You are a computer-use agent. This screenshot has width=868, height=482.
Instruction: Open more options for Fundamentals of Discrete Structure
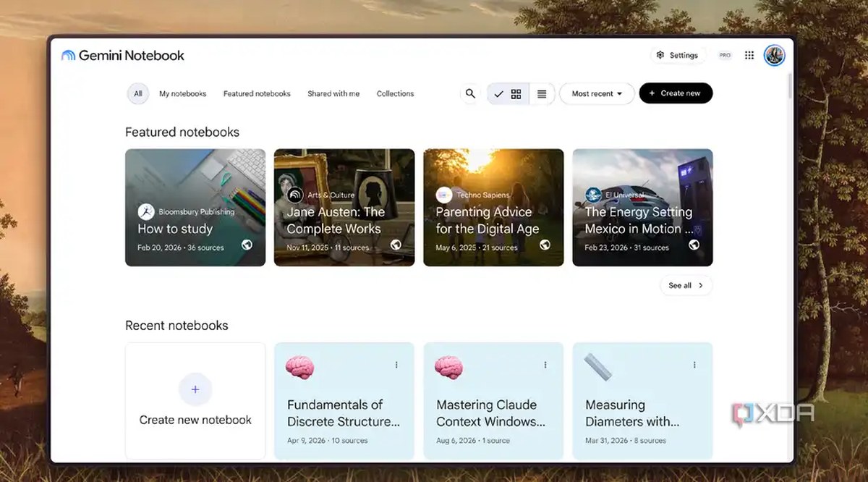coord(396,365)
